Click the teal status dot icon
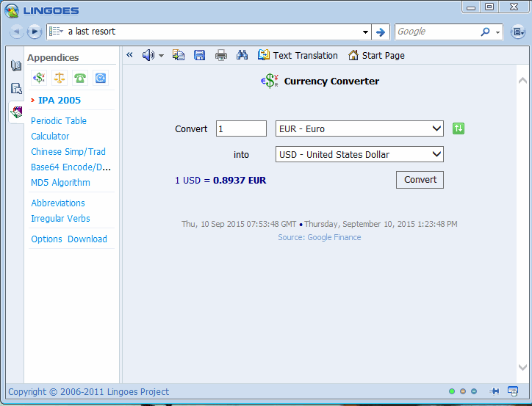The height and width of the screenshot is (406, 532). [474, 391]
